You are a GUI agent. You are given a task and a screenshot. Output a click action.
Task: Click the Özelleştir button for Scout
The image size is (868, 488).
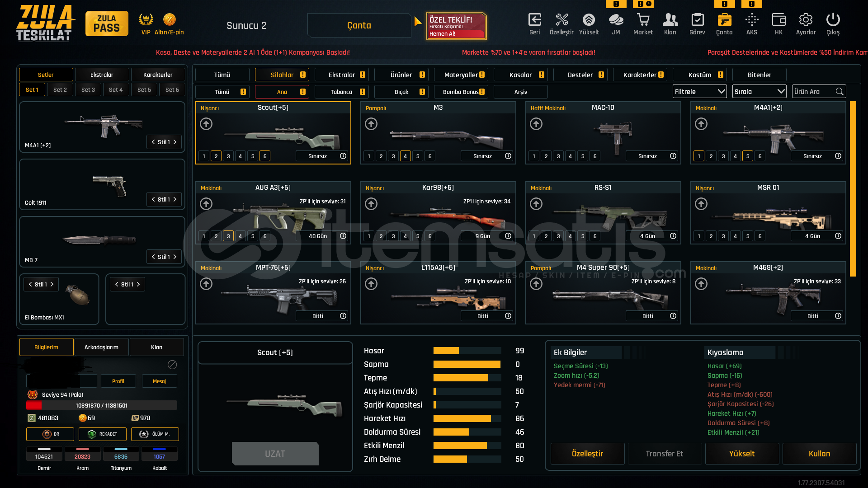point(588,453)
